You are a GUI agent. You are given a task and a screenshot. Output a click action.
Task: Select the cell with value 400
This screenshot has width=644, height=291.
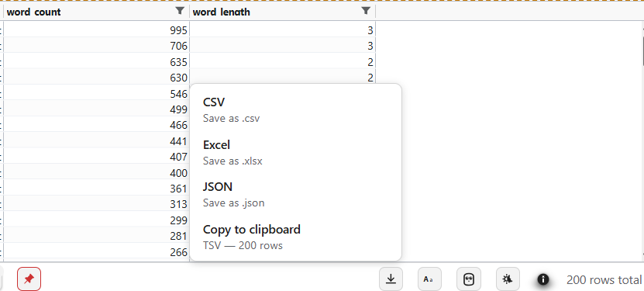[97, 172]
